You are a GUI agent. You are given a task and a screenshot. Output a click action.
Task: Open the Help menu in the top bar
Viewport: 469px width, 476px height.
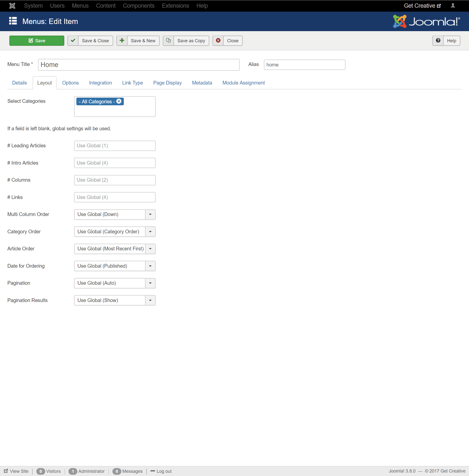pyautogui.click(x=202, y=6)
